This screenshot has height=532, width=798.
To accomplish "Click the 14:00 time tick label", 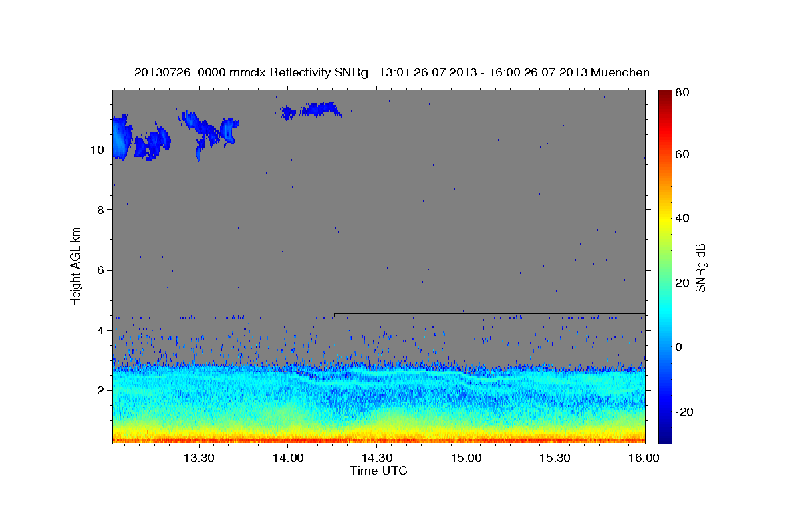I will 288,458.
